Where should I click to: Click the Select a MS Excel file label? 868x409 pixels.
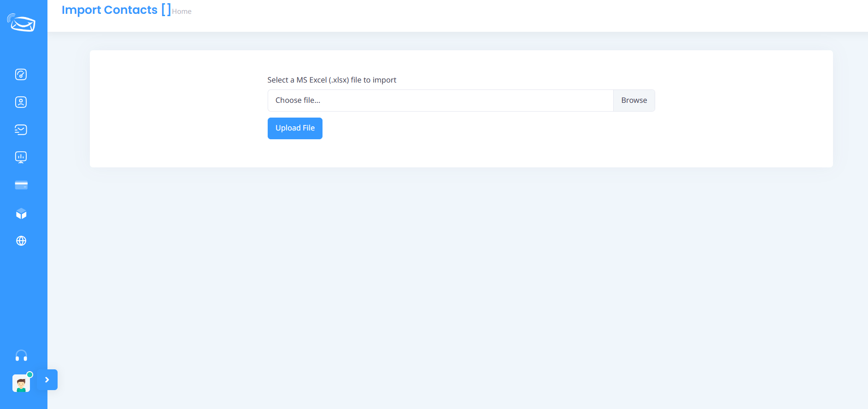pos(332,80)
